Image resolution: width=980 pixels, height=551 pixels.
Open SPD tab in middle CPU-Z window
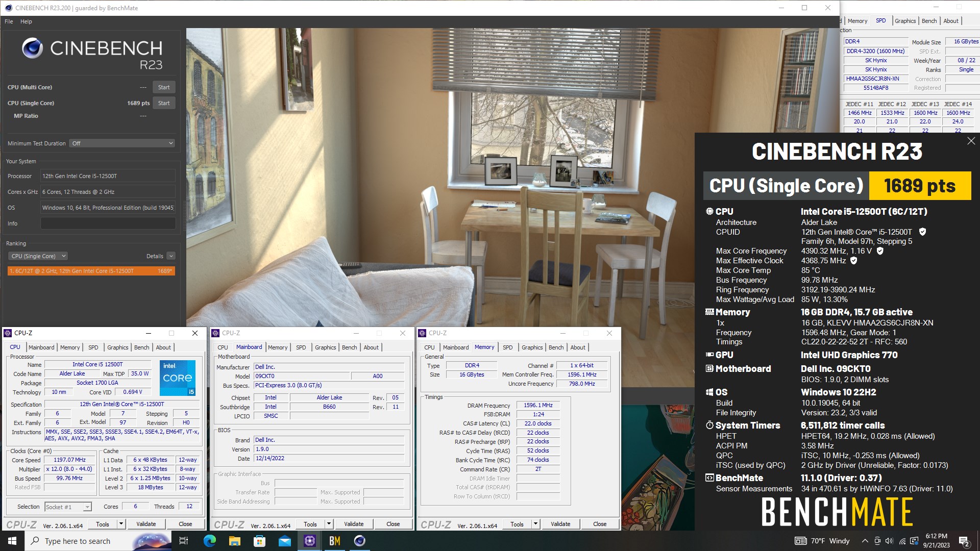301,347
